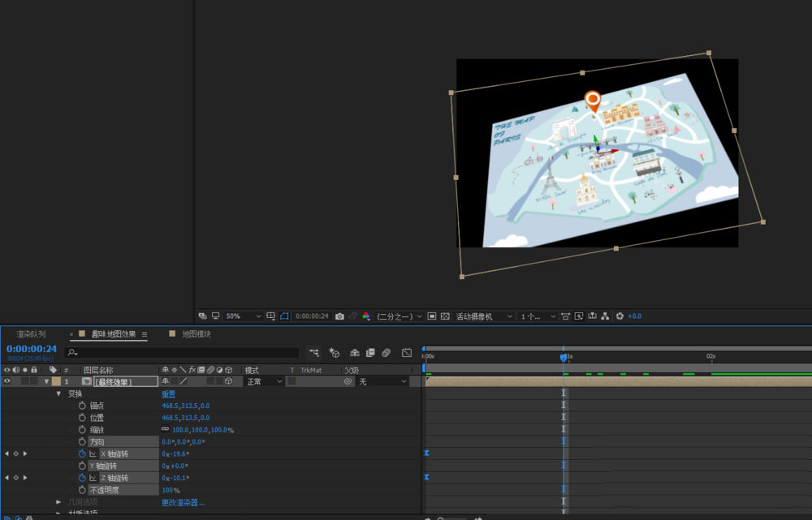Open the 正常 blending mode dropdown

click(264, 381)
